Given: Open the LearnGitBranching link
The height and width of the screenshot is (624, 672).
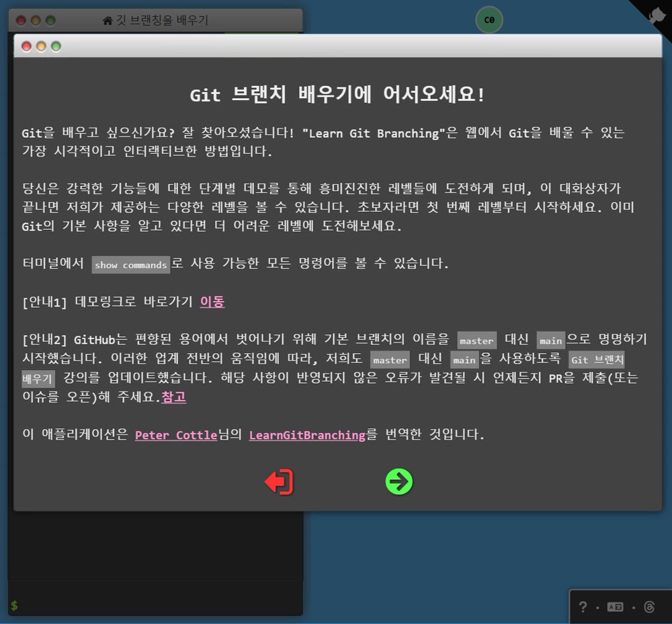Looking at the screenshot, I should [307, 435].
